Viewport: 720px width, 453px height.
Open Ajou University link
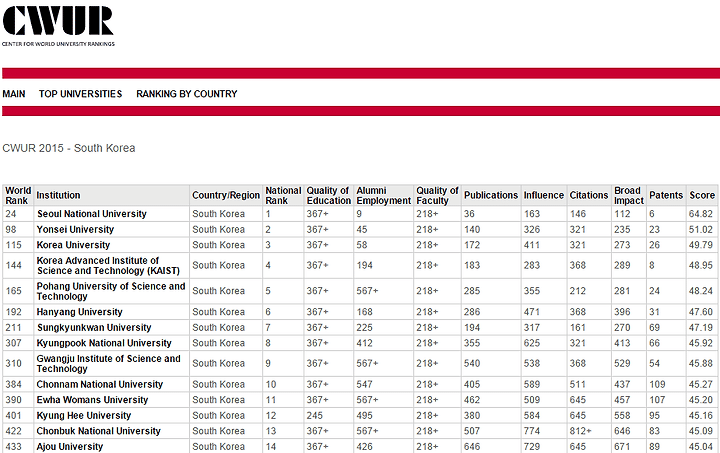point(70,447)
